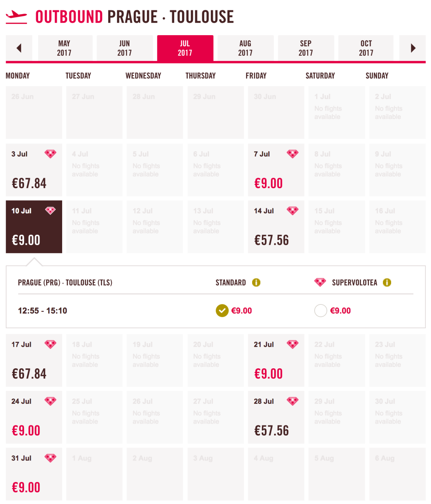Select the Supervolotea €9.00 fare radio
This screenshot has height=504, width=431.
(x=320, y=311)
